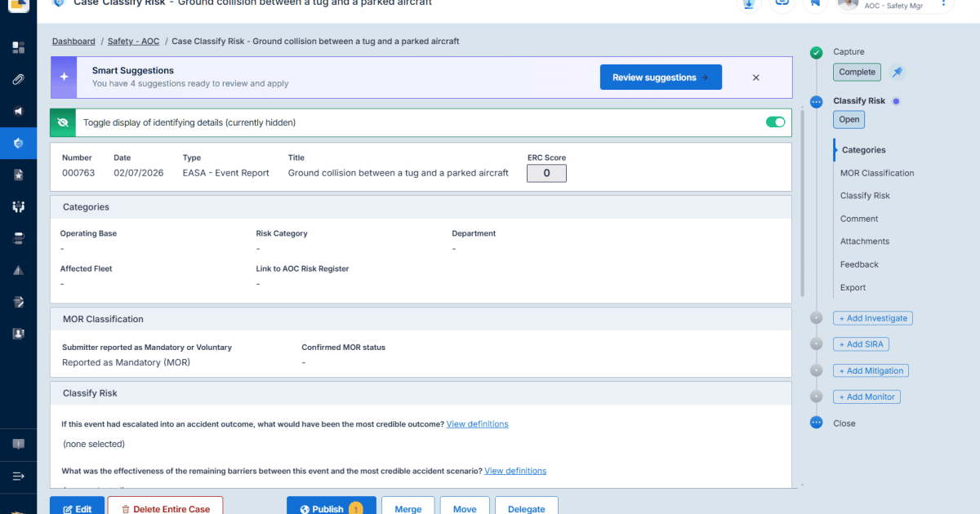This screenshot has width=980, height=514.
Task: Click the MOR Classification section header
Action: pos(421,319)
